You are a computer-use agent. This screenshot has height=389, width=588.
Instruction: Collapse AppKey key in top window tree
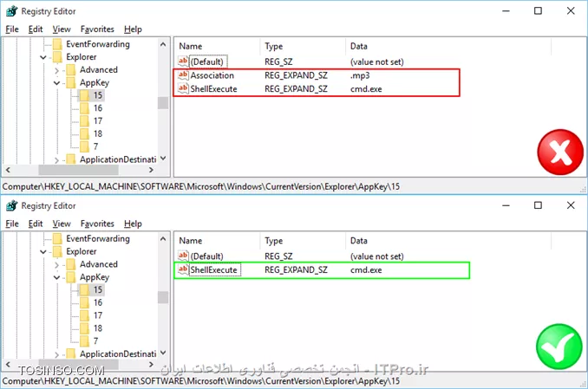coord(56,83)
